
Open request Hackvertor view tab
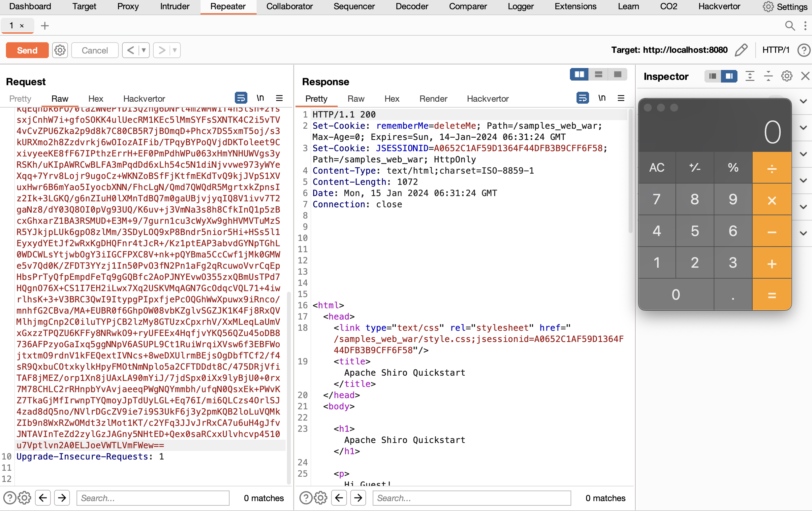pyautogui.click(x=144, y=99)
